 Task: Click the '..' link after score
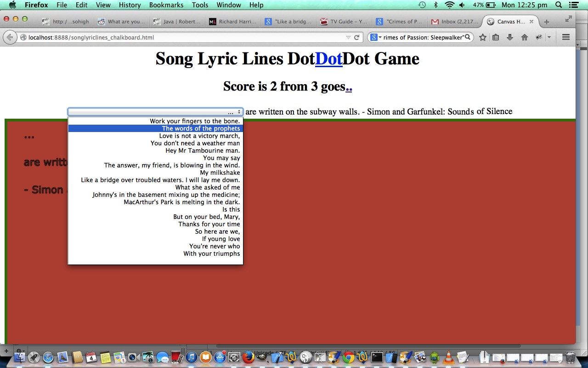click(349, 86)
